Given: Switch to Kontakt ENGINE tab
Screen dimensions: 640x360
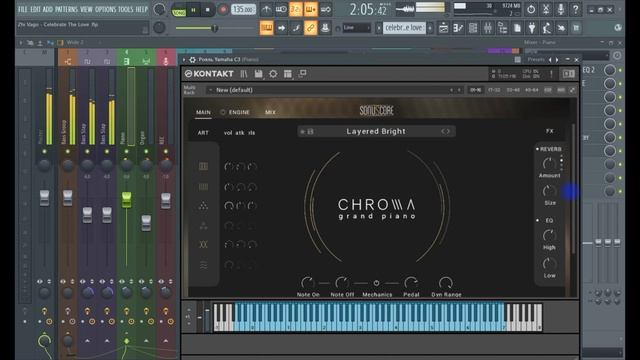Looking at the screenshot, I should coord(239,112).
